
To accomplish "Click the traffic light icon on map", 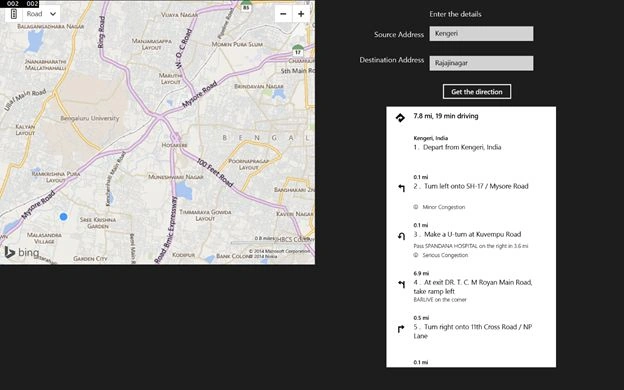I will (x=14, y=14).
